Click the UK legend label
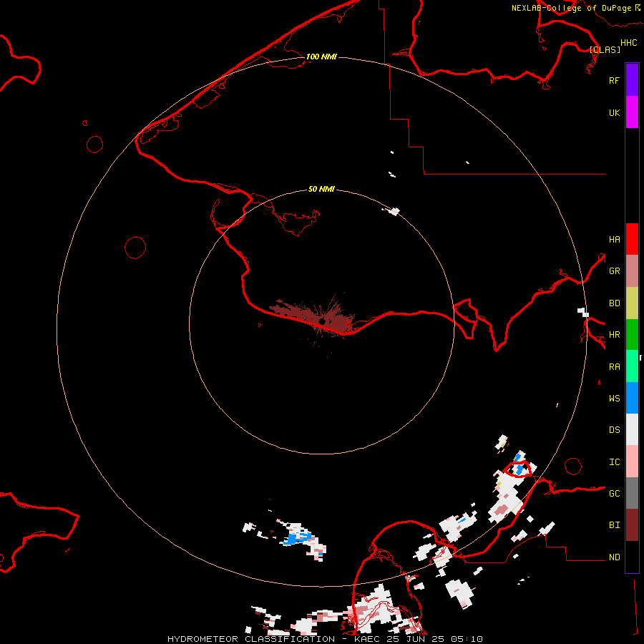The width and height of the screenshot is (644, 644). click(x=614, y=112)
